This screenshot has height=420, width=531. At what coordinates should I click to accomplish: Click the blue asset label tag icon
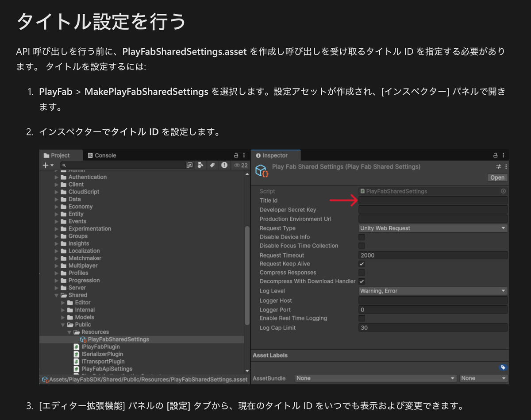click(x=503, y=367)
